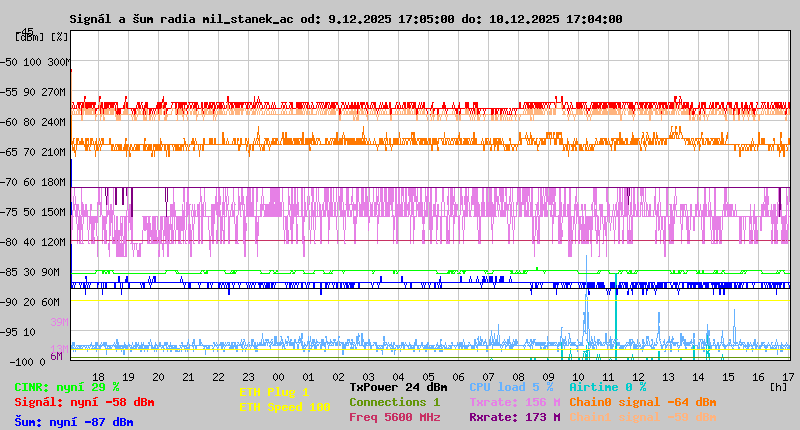Click the purple '6M' rate marker label
The image size is (800, 430).
point(56,356)
